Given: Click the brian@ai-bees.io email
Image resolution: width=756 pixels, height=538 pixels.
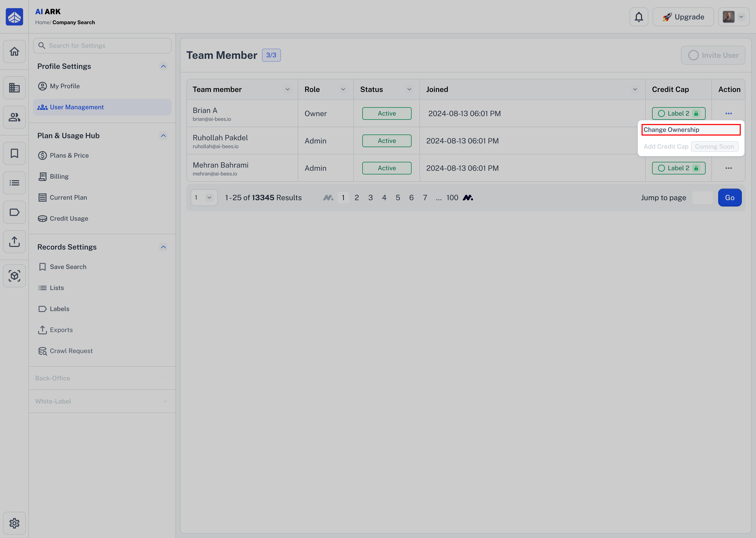Looking at the screenshot, I should pyautogui.click(x=212, y=119).
